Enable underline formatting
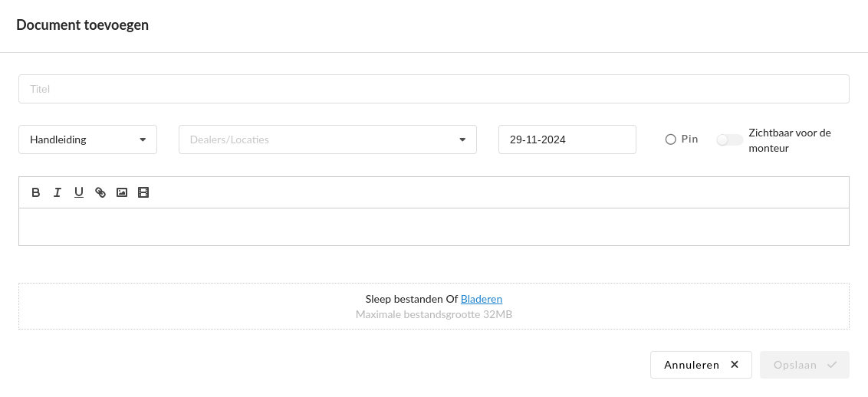868x397 pixels. coord(78,192)
